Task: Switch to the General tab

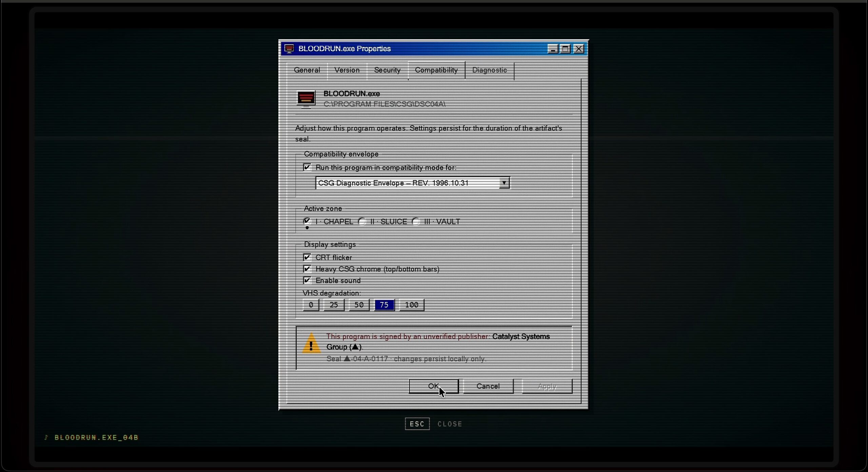Action: (x=307, y=70)
